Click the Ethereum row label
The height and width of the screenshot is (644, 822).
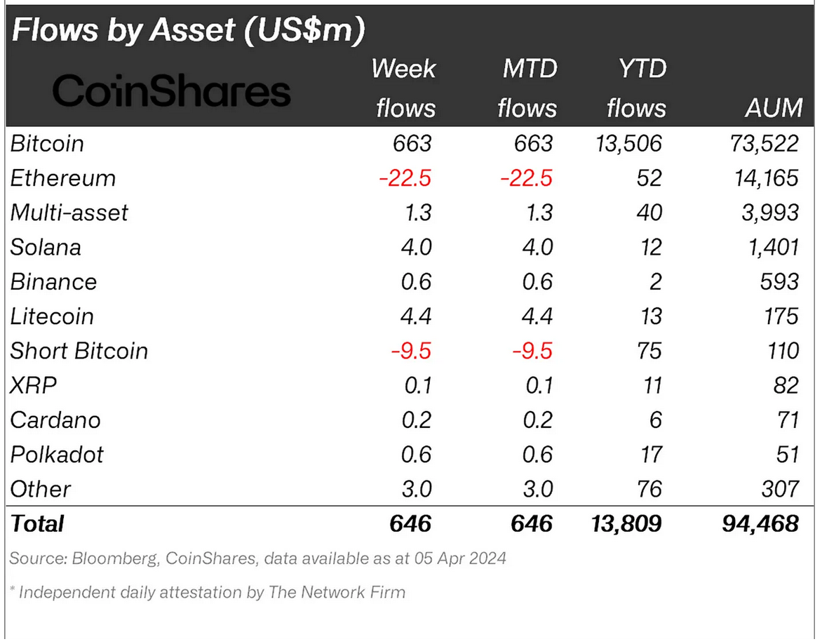62,178
